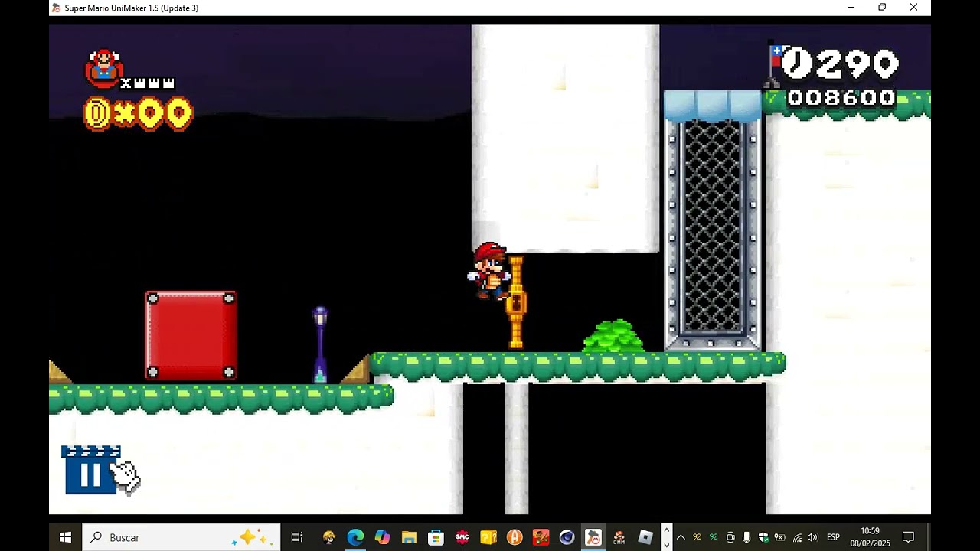Open the Windows Start menu
This screenshot has height=551, width=980.
tap(65, 537)
